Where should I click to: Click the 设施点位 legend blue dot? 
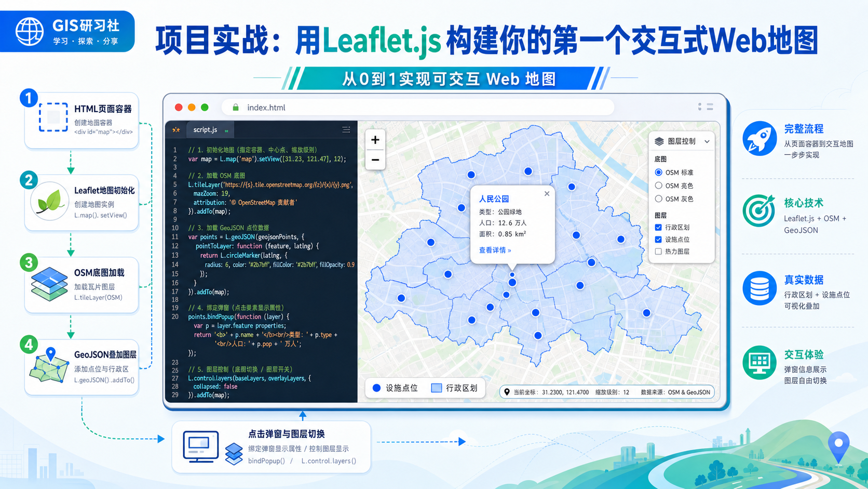pos(377,388)
